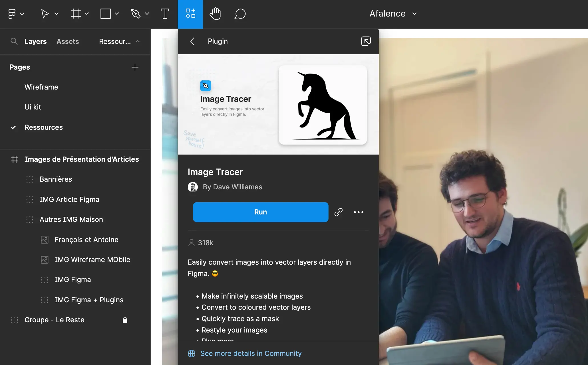Select the Pen tool
The width and height of the screenshot is (588, 365).
(x=136, y=14)
